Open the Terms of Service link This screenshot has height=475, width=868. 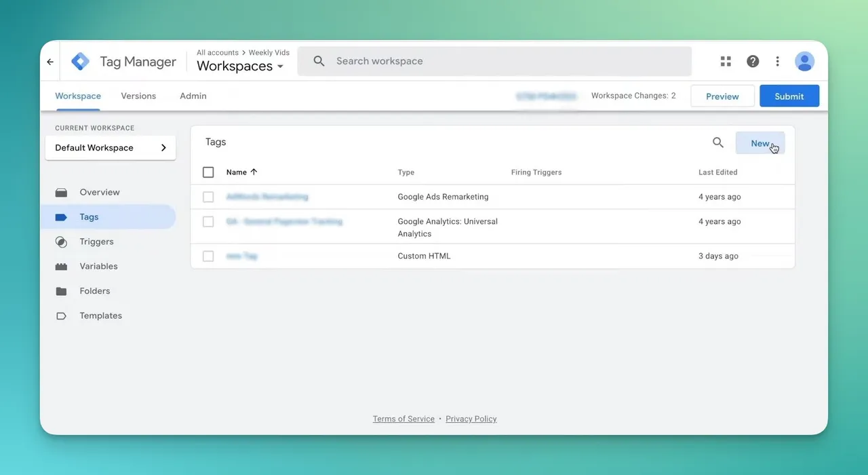403,419
